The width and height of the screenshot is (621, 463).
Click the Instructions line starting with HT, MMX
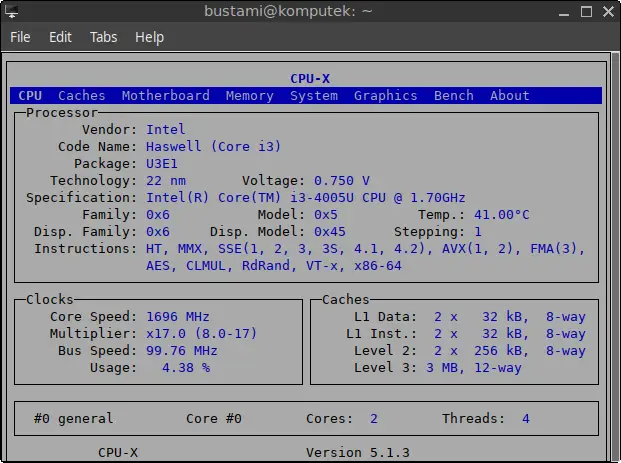[x=366, y=249]
